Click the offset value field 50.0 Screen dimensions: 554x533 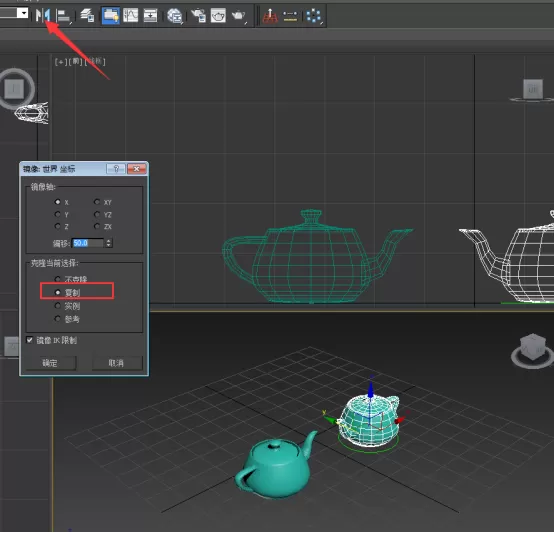(x=88, y=243)
